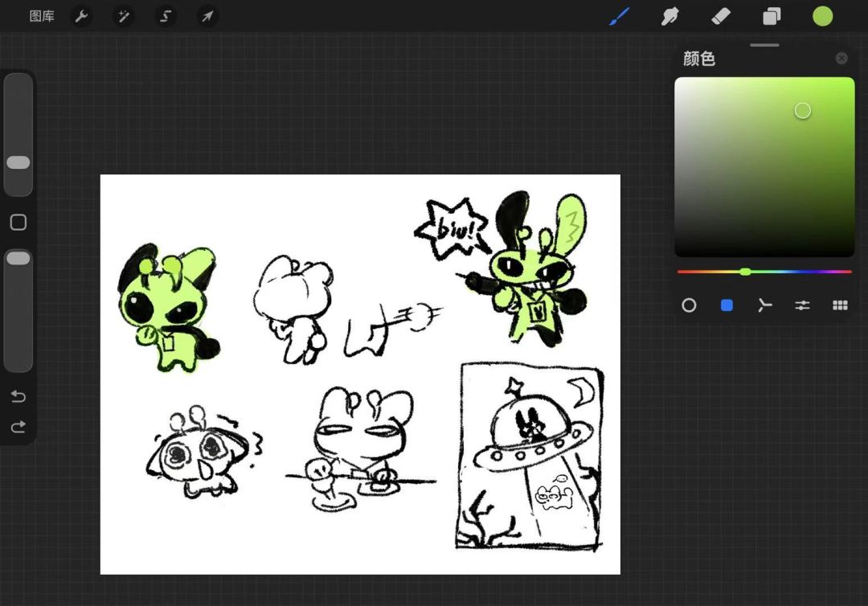The image size is (868, 606).
Task: Click the Colors panel drag handle
Action: coord(764,45)
